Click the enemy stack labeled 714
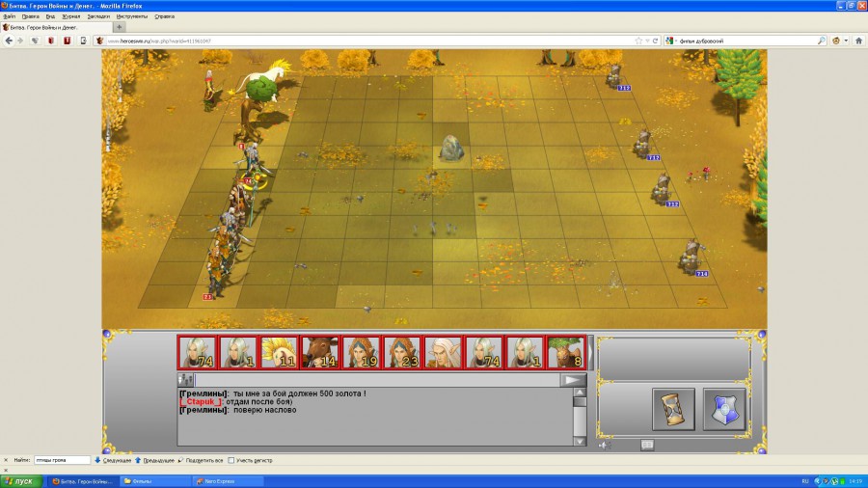 [691, 257]
